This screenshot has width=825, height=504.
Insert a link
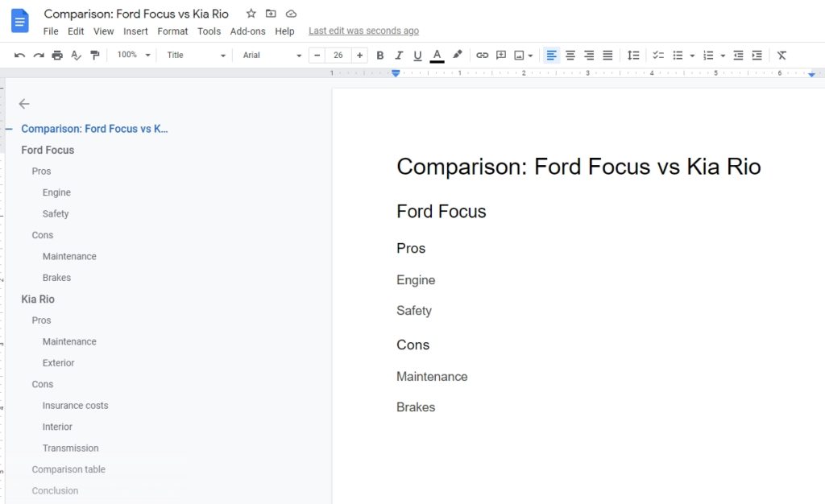point(482,56)
